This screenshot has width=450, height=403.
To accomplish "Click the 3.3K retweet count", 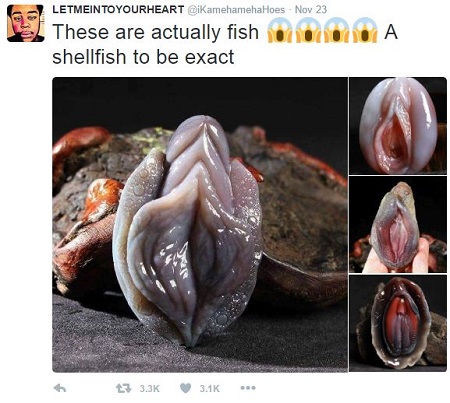I will [x=150, y=388].
